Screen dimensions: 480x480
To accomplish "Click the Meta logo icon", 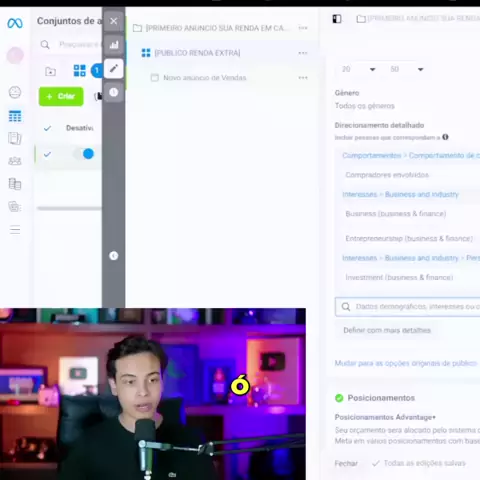I will coord(15,23).
